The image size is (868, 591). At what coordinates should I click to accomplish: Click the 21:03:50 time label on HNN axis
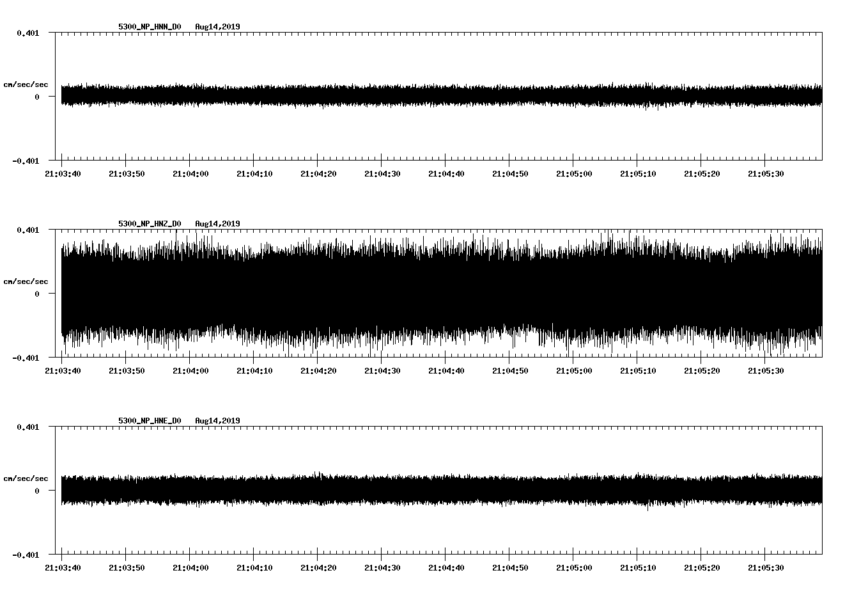tap(127, 174)
